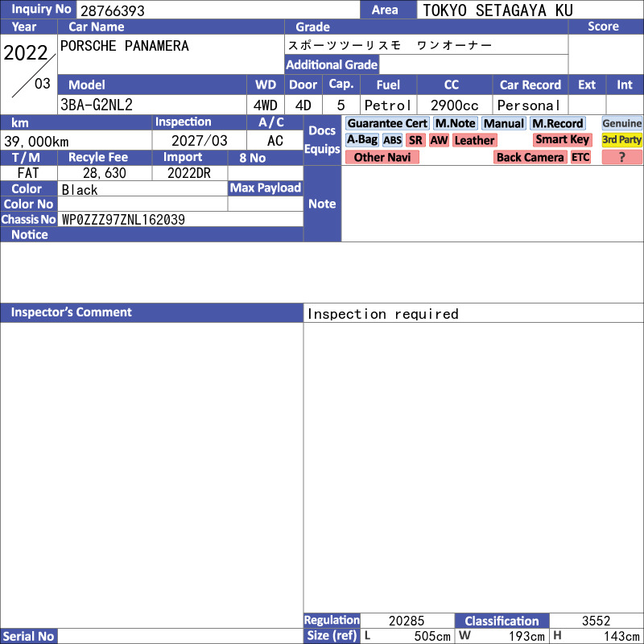This screenshot has width=644, height=644.
Task: Click the A.Bag equipment tag
Action: (362, 140)
